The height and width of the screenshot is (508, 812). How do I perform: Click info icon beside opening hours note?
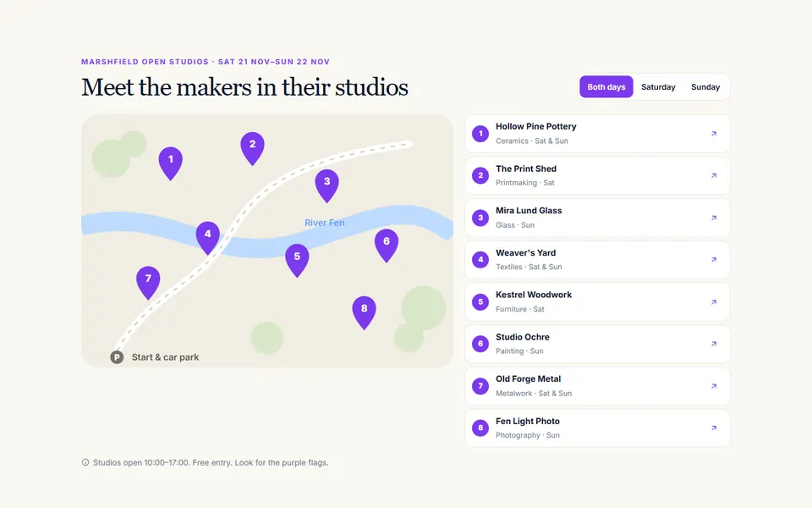pos(85,462)
